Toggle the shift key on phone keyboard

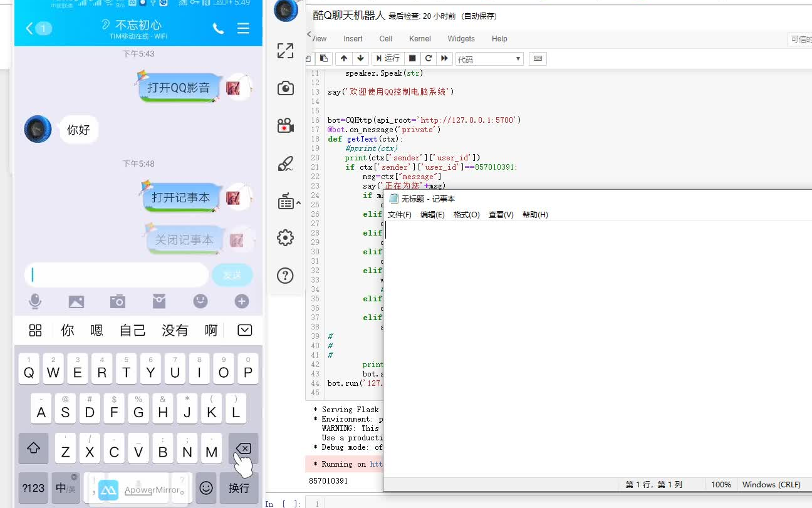click(34, 448)
